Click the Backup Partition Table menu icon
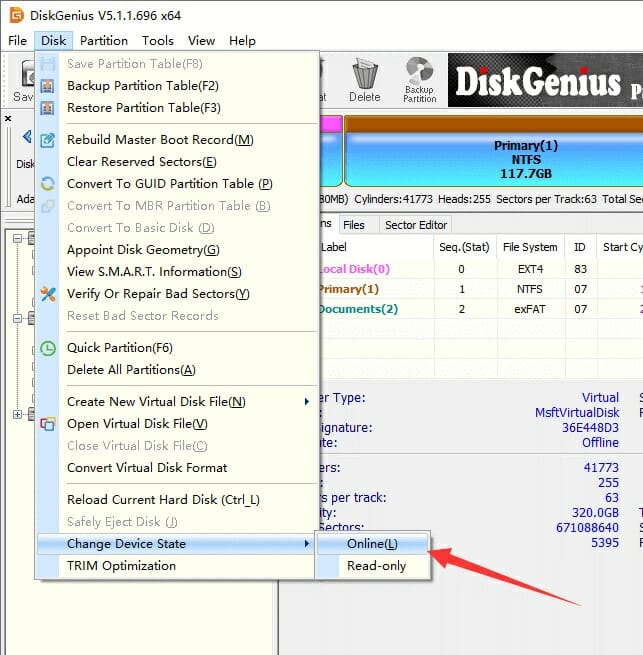 point(48,86)
